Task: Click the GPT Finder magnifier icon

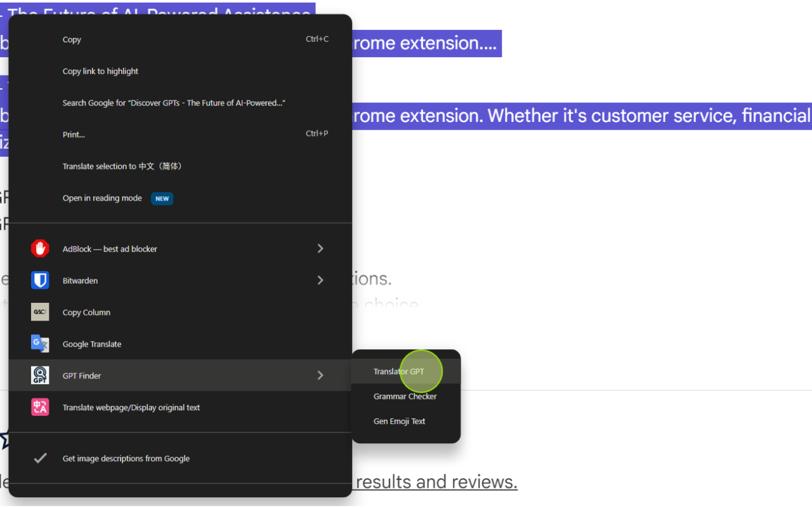Action: pyautogui.click(x=40, y=375)
